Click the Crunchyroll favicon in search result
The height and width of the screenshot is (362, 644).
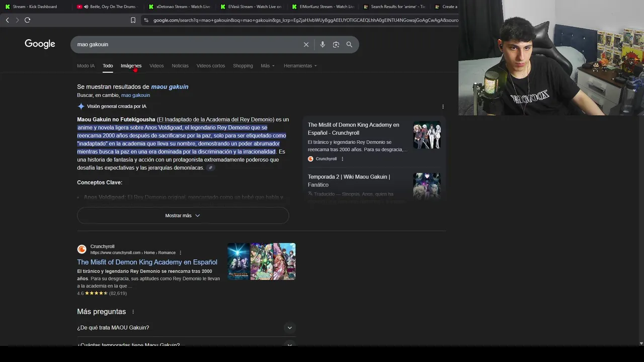[82, 249]
